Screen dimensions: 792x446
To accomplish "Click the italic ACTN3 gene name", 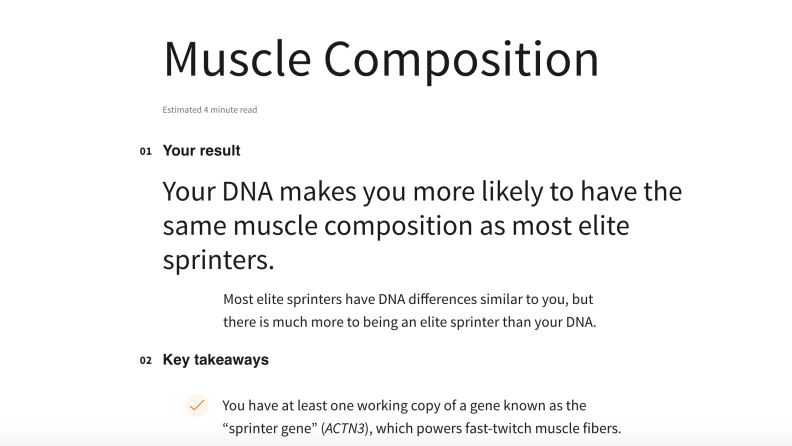I will tap(345, 428).
